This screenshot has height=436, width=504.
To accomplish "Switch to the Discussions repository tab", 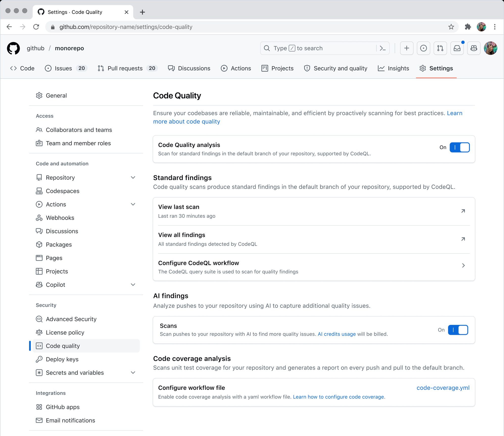I will 189,68.
